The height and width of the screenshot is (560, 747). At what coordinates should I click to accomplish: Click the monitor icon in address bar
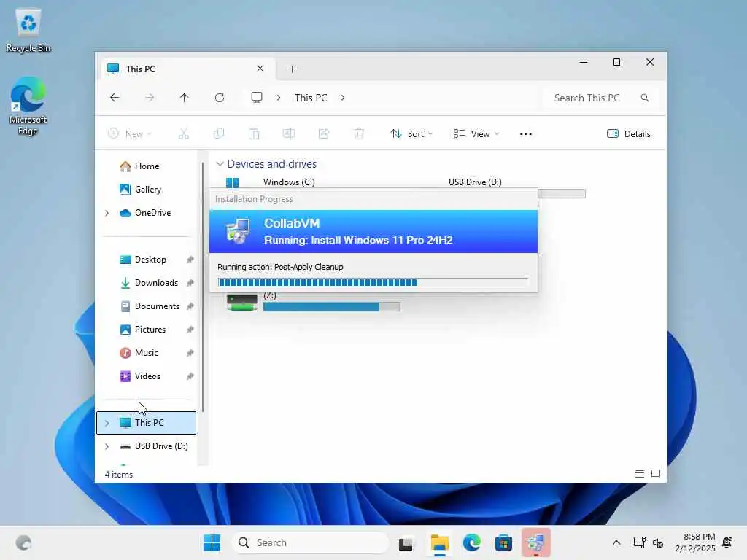(x=257, y=98)
